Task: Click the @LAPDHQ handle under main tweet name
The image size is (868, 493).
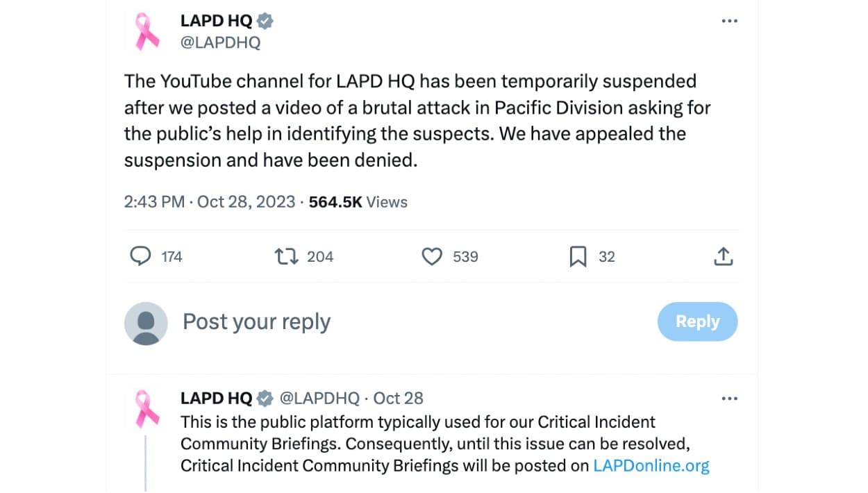Action: pos(220,42)
